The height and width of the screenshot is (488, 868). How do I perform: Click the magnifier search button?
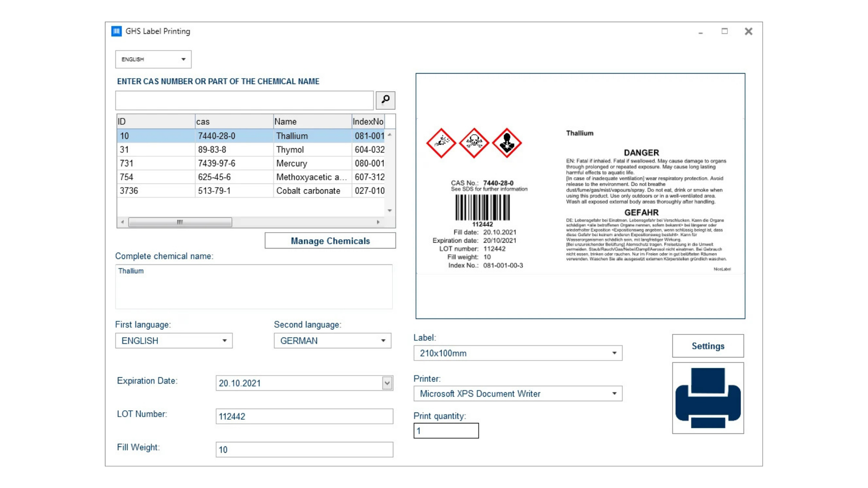(x=385, y=100)
